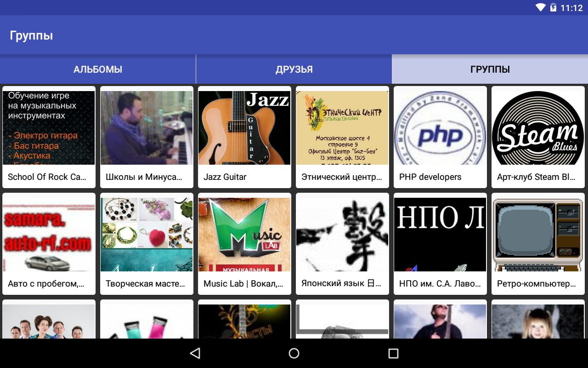Open the Steam Blues vinyl logo
Viewport: 588px width, 368px height.
(538, 128)
